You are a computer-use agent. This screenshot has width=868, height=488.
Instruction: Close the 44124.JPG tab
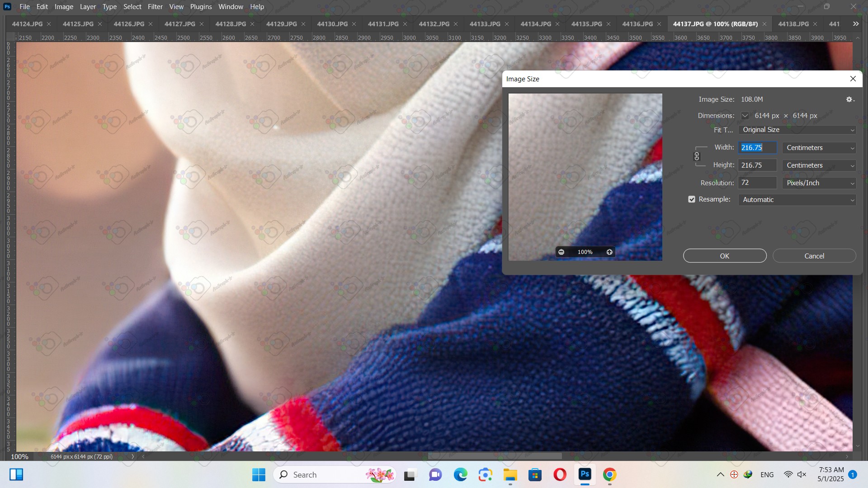[49, 24]
